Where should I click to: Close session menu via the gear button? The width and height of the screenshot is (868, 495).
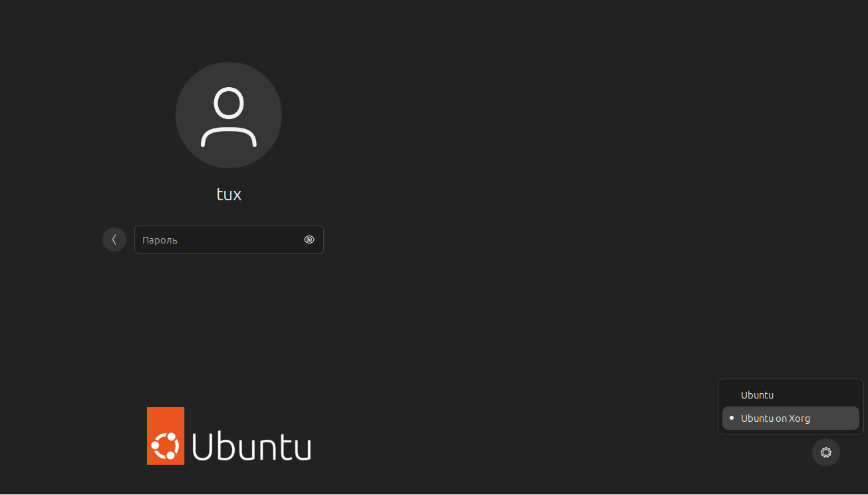pos(825,452)
